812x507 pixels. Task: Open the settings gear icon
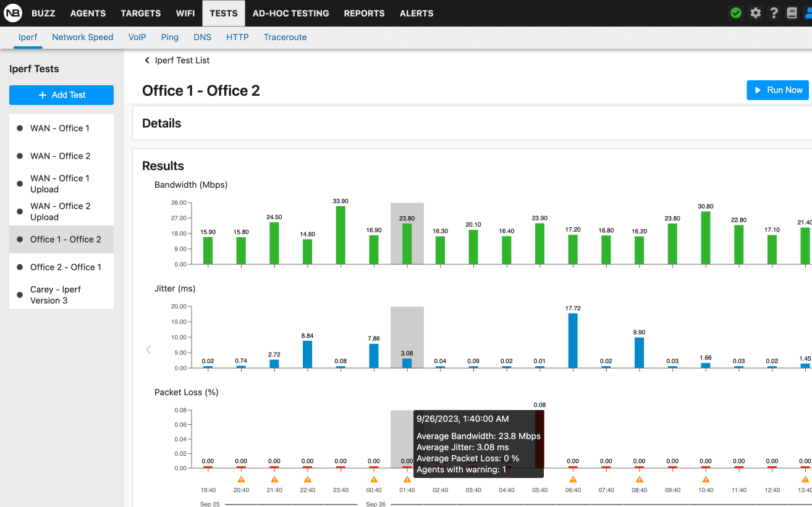tap(755, 13)
